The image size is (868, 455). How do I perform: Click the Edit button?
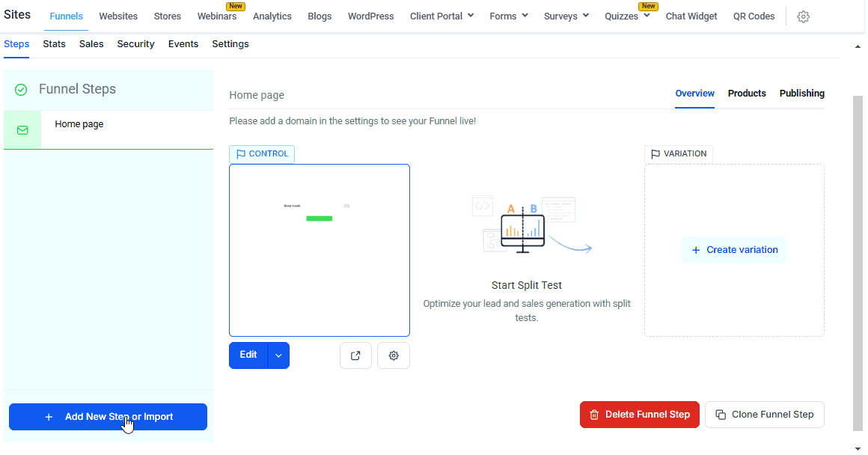pyautogui.click(x=248, y=355)
